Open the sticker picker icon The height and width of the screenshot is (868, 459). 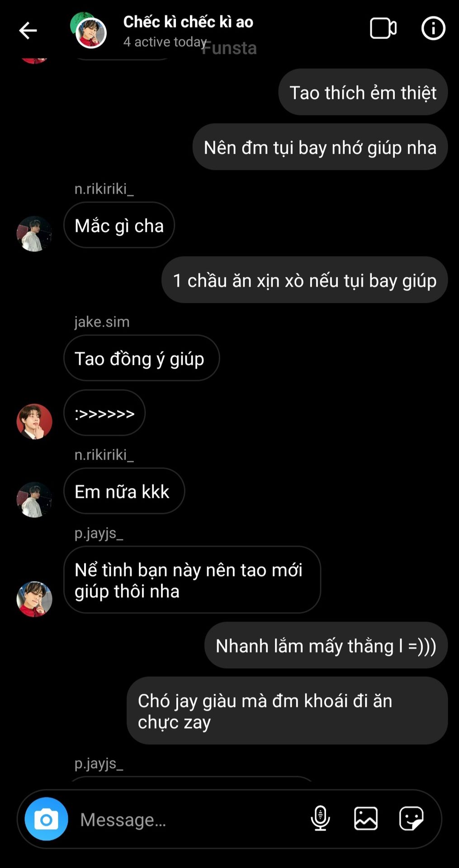click(x=411, y=818)
